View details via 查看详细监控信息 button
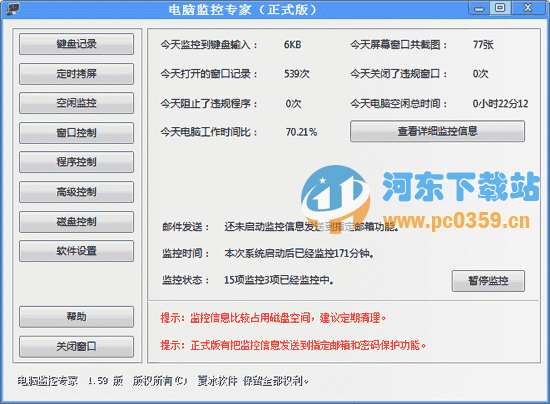Screen dimensions: 550x404 pyautogui.click(x=437, y=131)
